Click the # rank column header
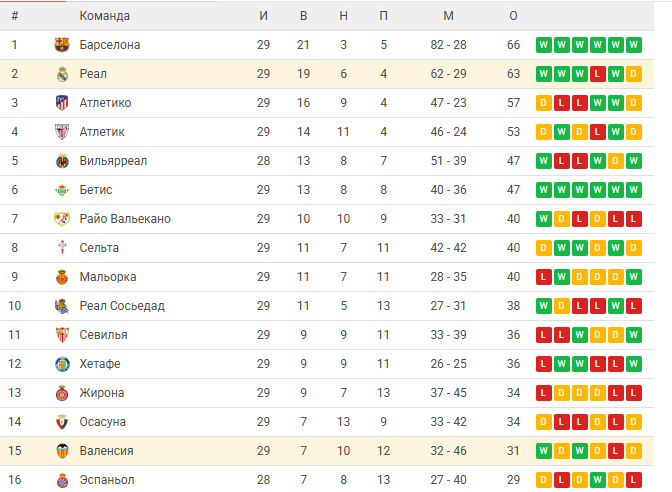This screenshot has height=492, width=672. click(x=15, y=16)
